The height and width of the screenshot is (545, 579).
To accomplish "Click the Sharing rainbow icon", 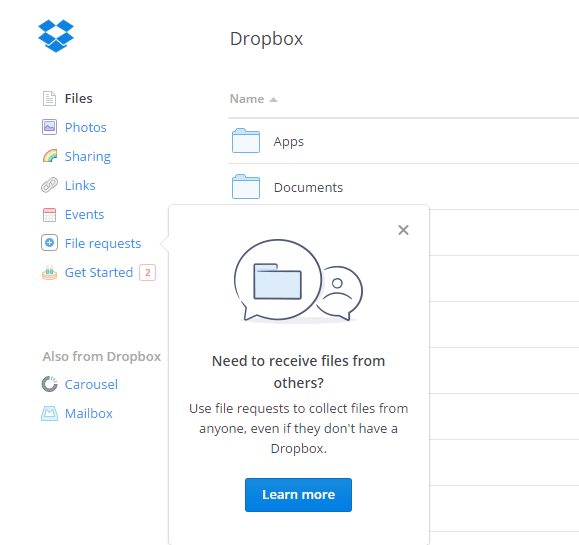I will (x=50, y=156).
